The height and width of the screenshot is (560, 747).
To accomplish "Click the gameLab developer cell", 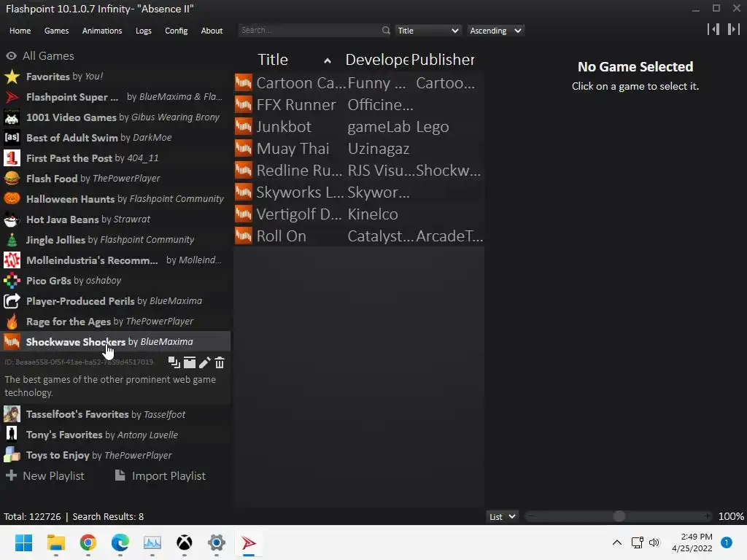I will click(x=379, y=127).
